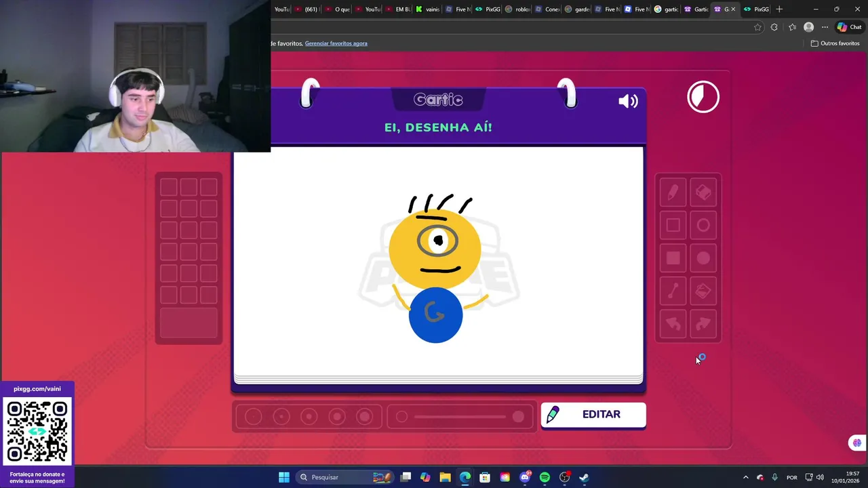Select the pencil drawing tool
868x488 pixels.
pyautogui.click(x=673, y=193)
